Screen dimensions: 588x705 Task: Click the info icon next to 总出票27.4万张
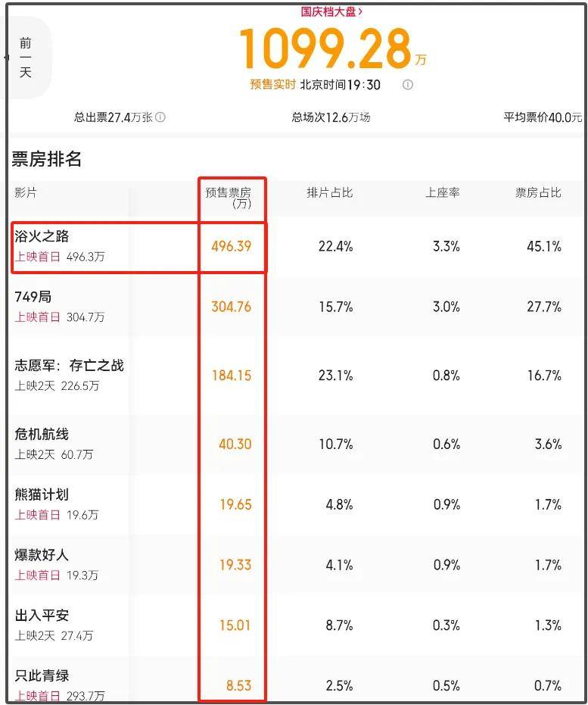(160, 117)
